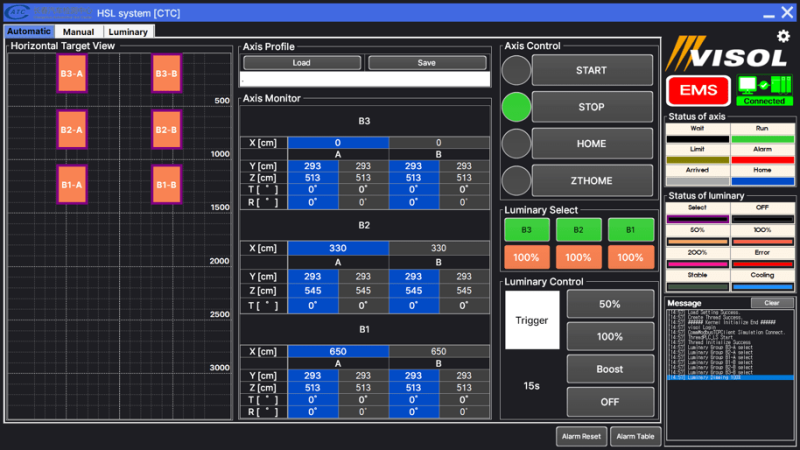This screenshot has height=450, width=800.
Task: Save the axis profile
Action: coord(427,63)
